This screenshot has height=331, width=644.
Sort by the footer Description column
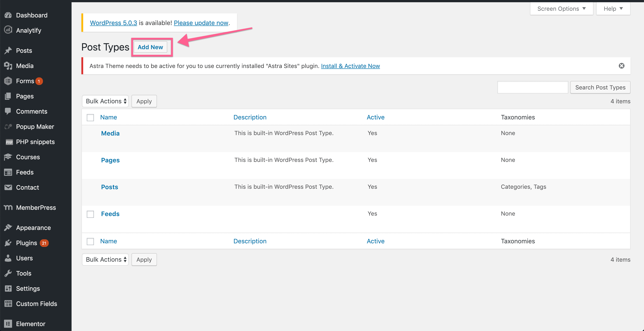click(x=250, y=241)
